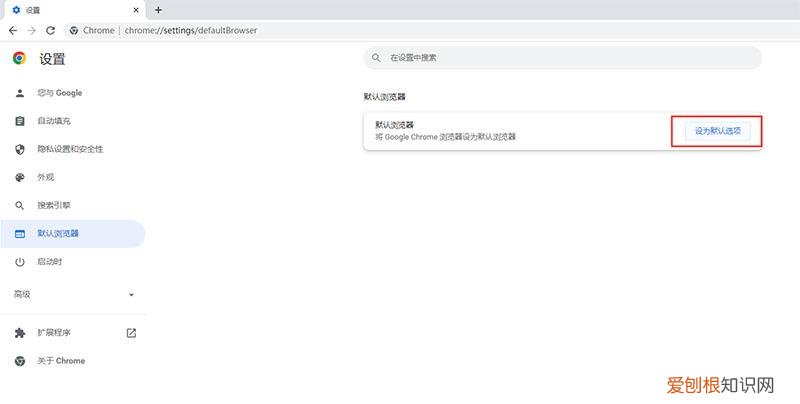Viewport: 800px width, 404px height.
Task: Click the browser Forward arrow
Action: (x=32, y=31)
